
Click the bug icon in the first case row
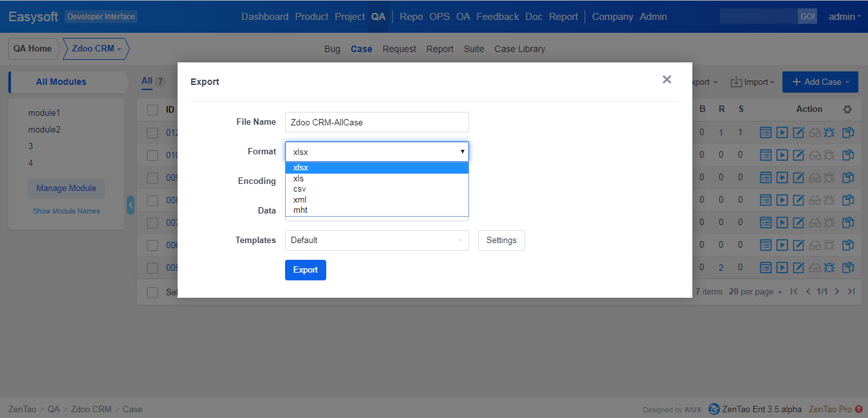[830, 133]
